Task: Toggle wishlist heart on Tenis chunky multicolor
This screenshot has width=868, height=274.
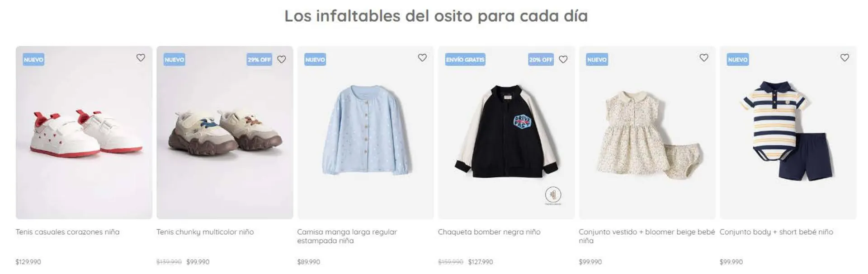Action: pyautogui.click(x=282, y=59)
